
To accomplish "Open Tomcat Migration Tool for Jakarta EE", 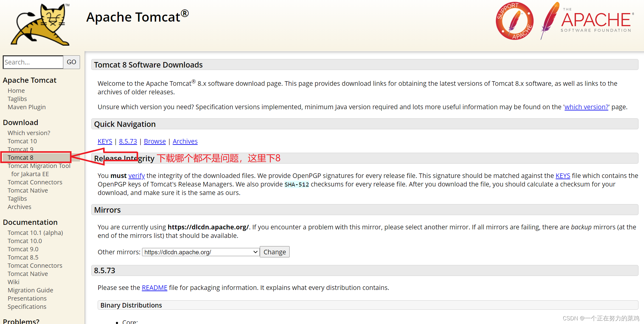I will click(39, 170).
